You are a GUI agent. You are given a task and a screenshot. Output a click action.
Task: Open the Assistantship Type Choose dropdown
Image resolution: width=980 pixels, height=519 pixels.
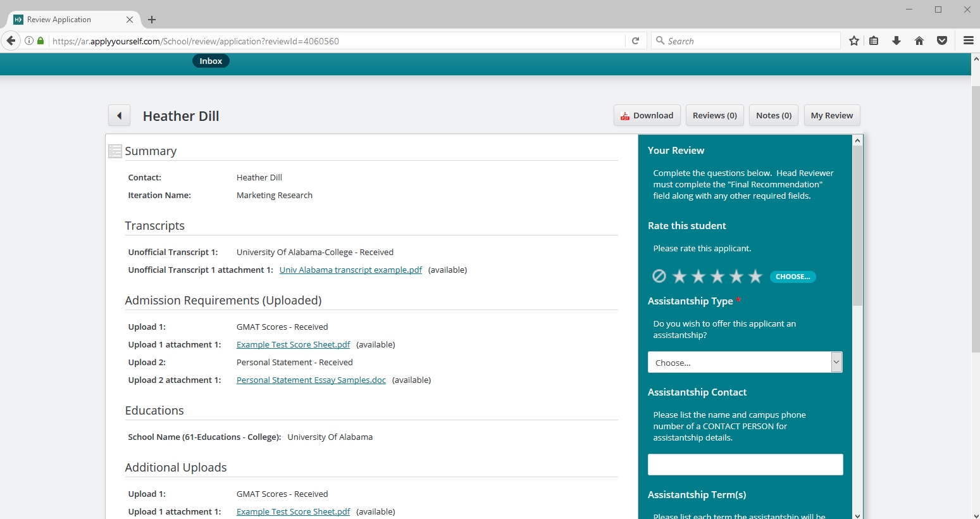(745, 363)
